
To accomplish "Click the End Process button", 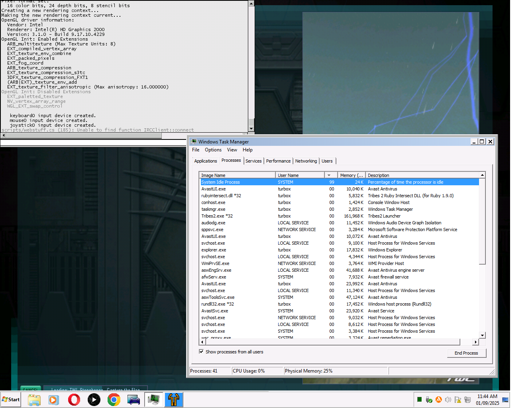I will pos(466,353).
